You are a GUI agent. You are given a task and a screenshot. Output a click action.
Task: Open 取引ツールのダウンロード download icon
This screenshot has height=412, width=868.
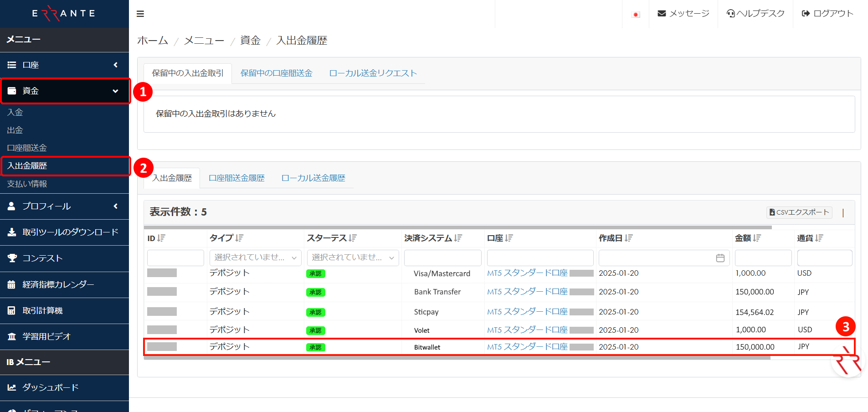point(12,232)
